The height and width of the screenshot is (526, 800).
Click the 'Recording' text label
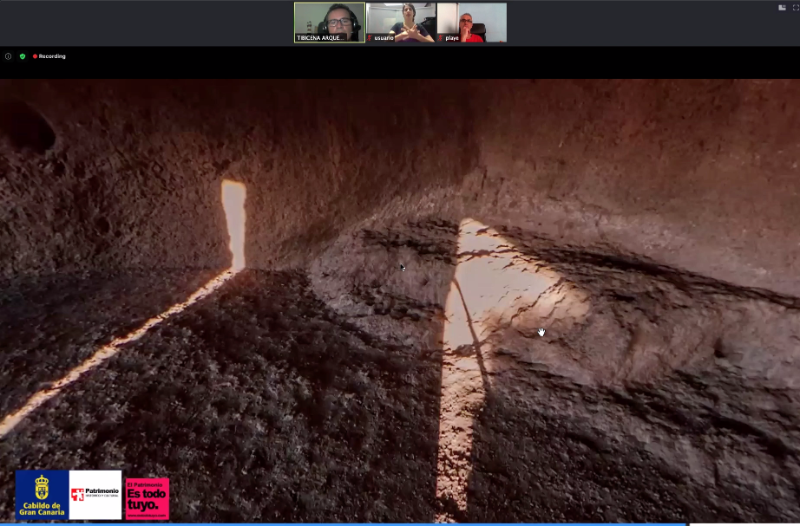pyautogui.click(x=52, y=56)
